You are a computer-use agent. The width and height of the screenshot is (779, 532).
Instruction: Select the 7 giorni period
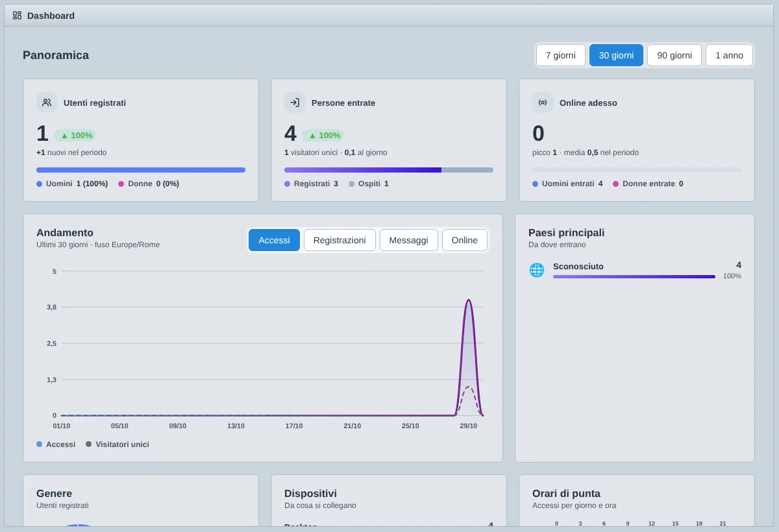click(561, 55)
